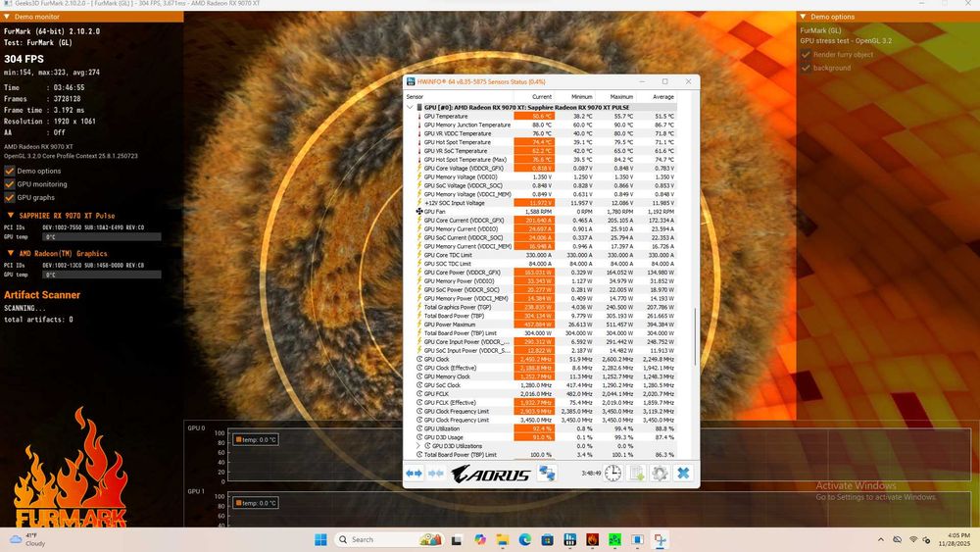Switch to HWiNFO taskbar icon
Screen dimensions: 980x552
(x=569, y=539)
